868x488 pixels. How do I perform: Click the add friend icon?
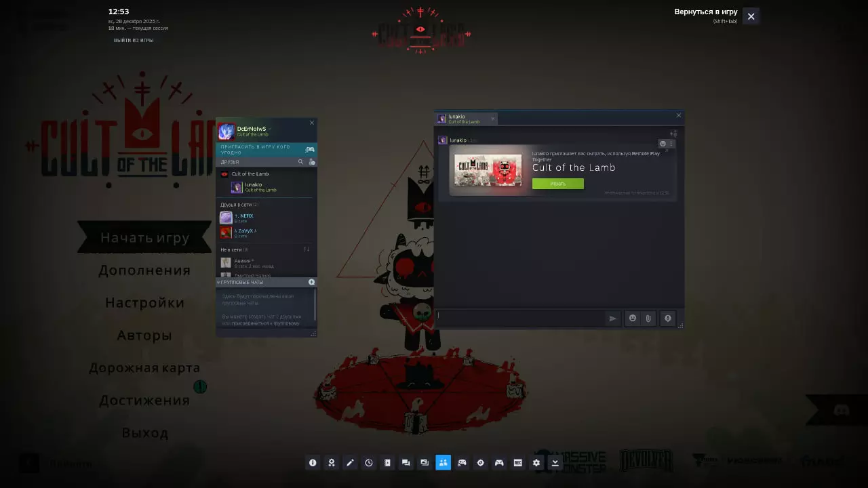312,162
